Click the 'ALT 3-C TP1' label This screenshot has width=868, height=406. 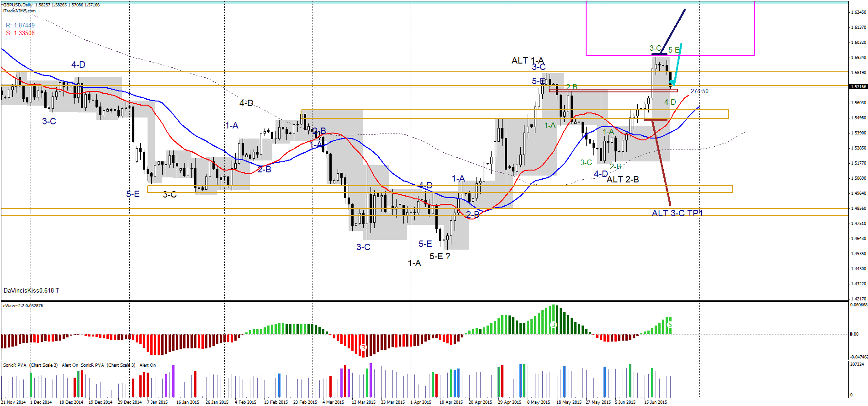point(677,213)
